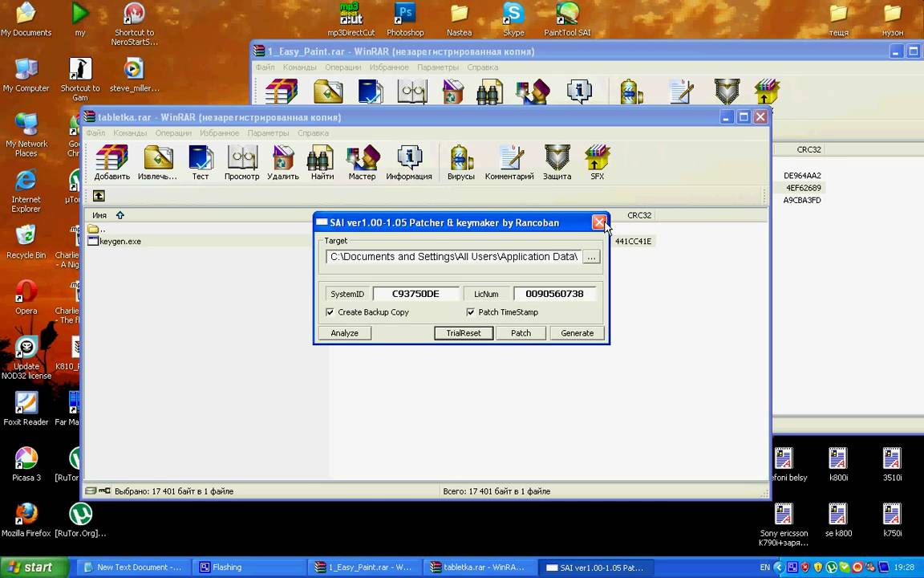Launch Мастер wizard in tabletka.rar toolbar
924x578 pixels.
362,162
